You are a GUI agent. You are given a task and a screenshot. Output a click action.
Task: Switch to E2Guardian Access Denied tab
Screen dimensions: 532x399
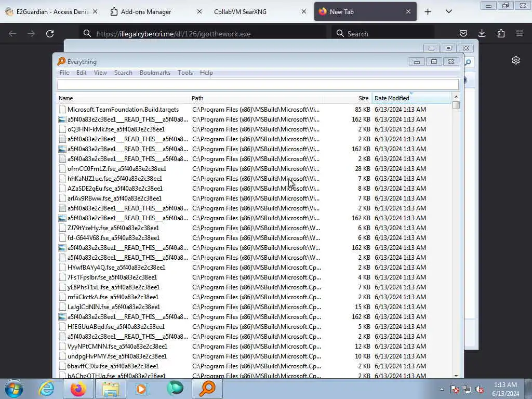(51, 12)
